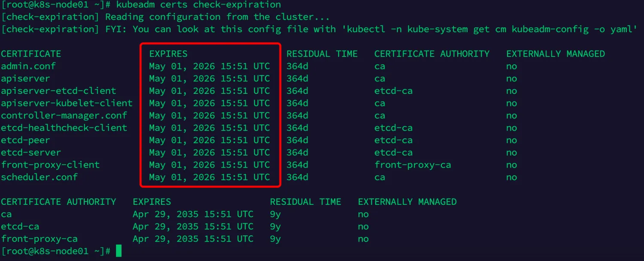The height and width of the screenshot is (261, 644).
Task: Click 'etcd-ca' name in the lower authority table
Action: pos(20,226)
